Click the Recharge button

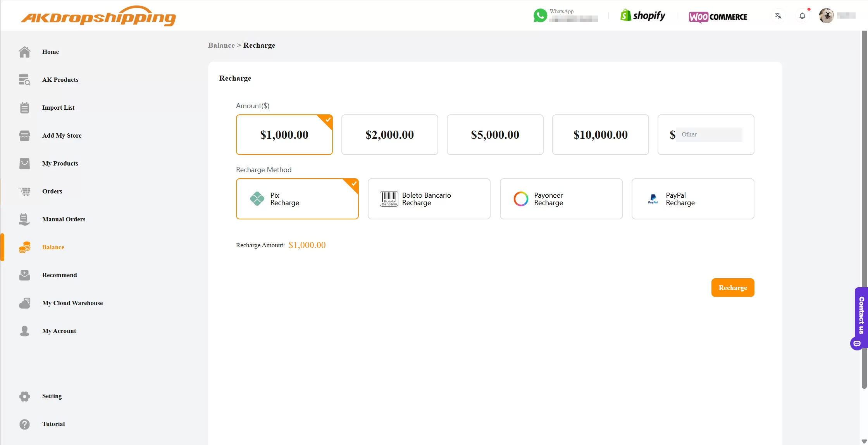(732, 287)
